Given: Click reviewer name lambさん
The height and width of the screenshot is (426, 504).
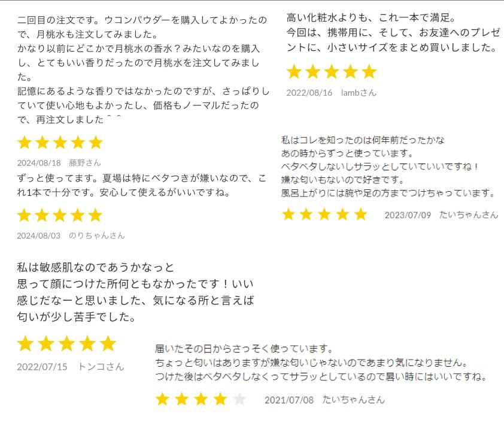Looking at the screenshot, I should click(359, 93).
